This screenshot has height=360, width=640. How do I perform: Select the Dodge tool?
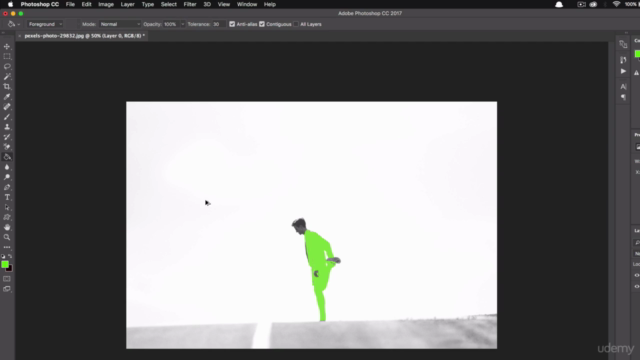[x=7, y=177]
